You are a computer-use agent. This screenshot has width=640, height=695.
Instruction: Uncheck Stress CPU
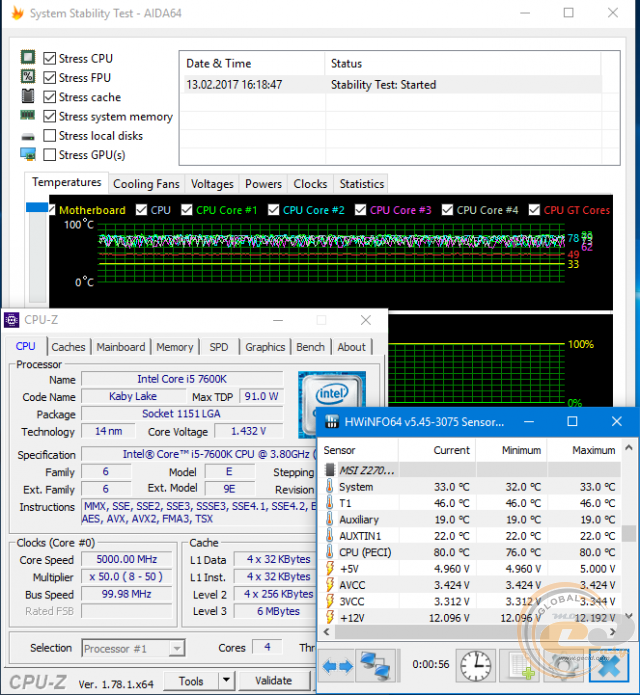point(49,59)
